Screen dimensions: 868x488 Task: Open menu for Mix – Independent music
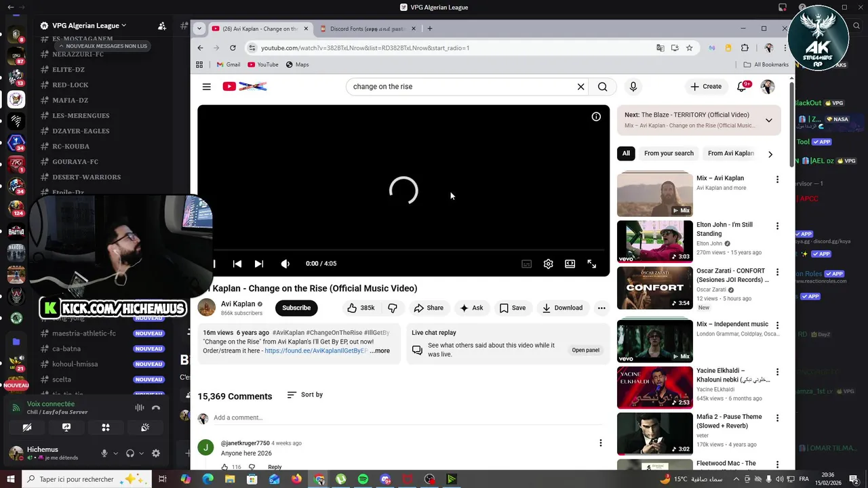(x=777, y=325)
